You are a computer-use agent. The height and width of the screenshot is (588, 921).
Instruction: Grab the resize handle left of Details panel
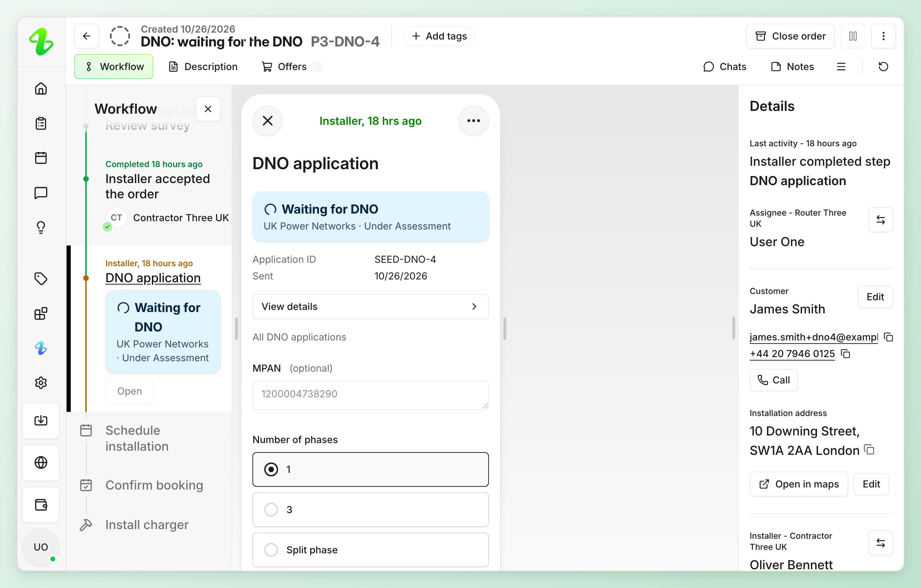[733, 328]
